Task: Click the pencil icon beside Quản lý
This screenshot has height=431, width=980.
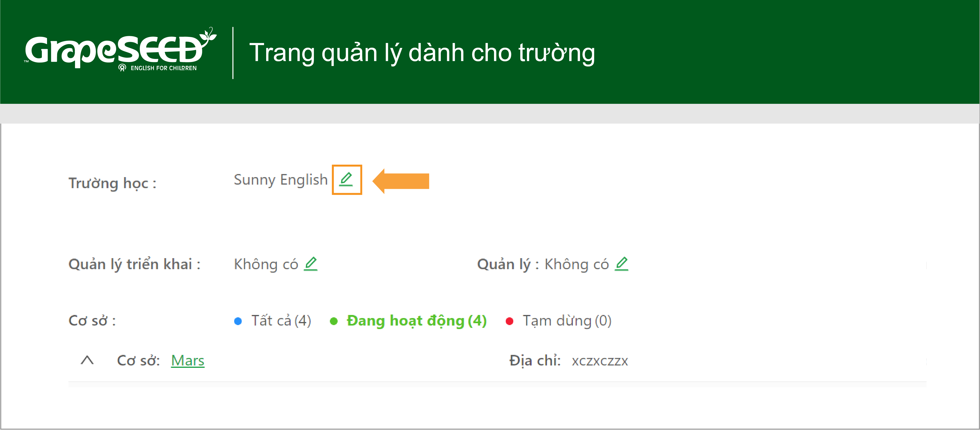Action: (621, 264)
